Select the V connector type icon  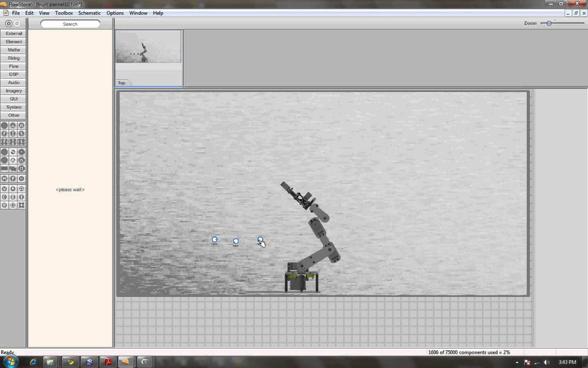(5, 189)
